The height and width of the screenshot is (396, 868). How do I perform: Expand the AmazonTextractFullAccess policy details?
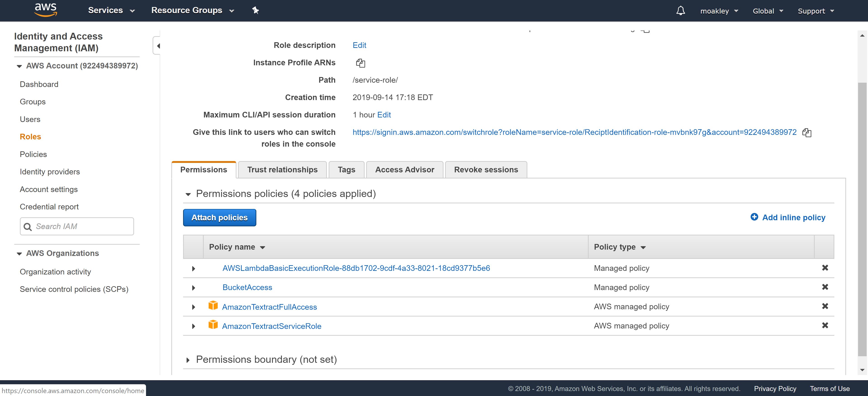pos(193,307)
